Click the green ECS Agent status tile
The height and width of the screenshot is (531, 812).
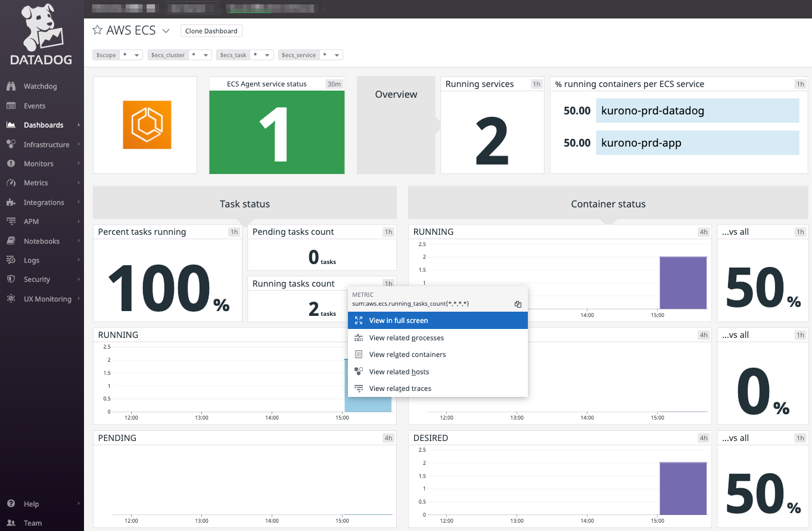point(277,132)
